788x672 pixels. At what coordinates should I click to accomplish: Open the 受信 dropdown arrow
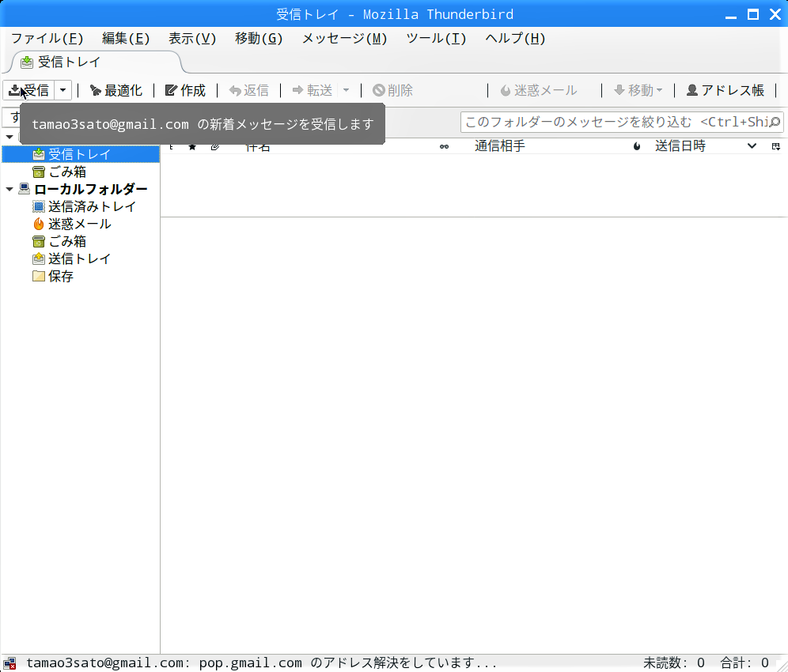[63, 90]
